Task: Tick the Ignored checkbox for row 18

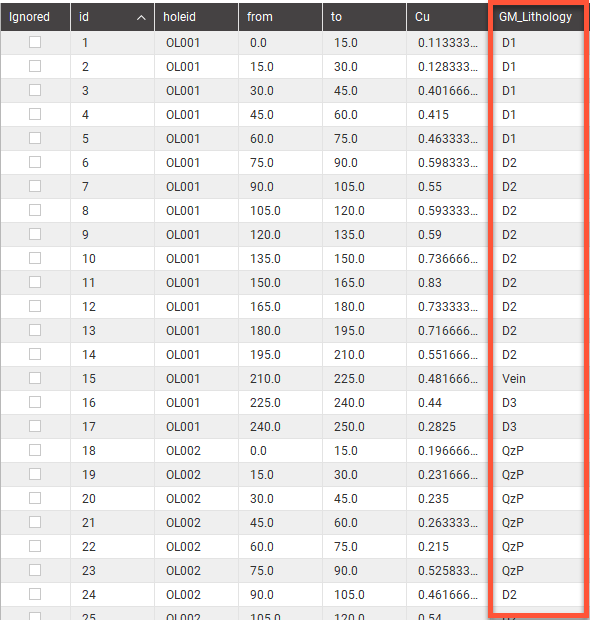Action: coord(35,450)
